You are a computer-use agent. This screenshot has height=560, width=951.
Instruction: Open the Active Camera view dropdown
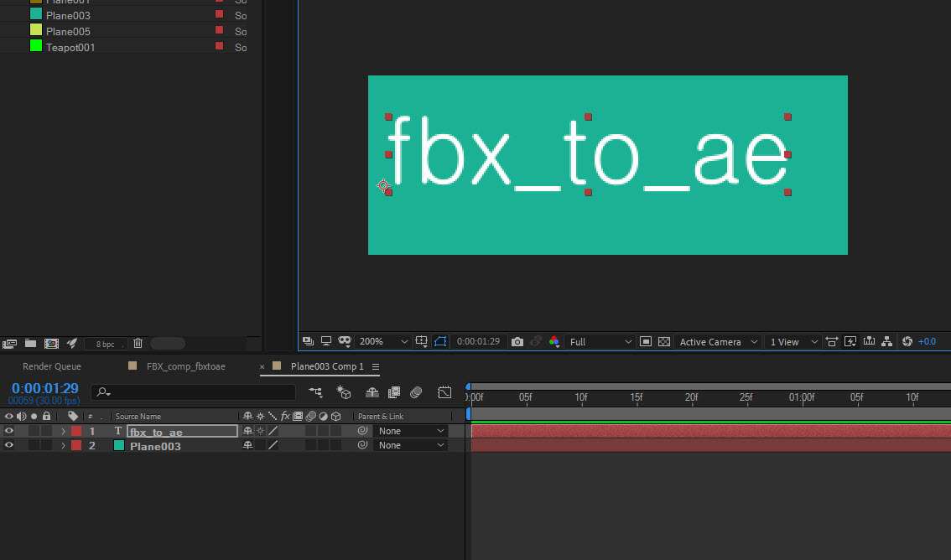click(718, 342)
